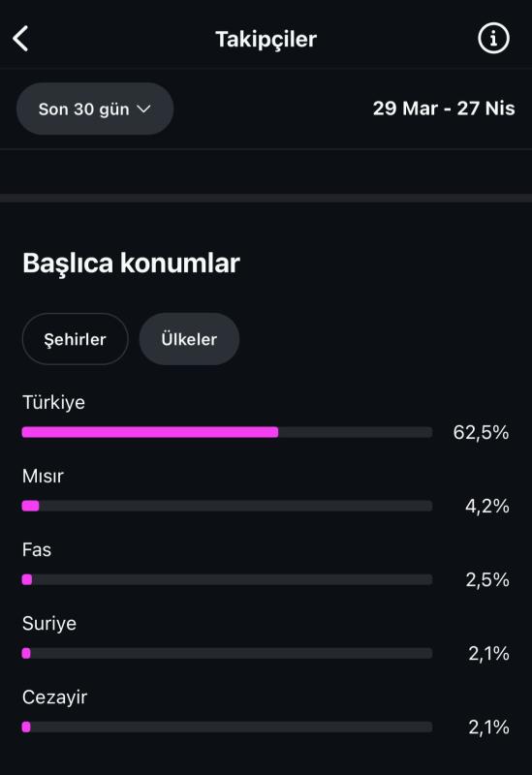Click the 4,2% value for Mısır
Image resolution: width=532 pixels, height=775 pixels.
pyautogui.click(x=487, y=506)
